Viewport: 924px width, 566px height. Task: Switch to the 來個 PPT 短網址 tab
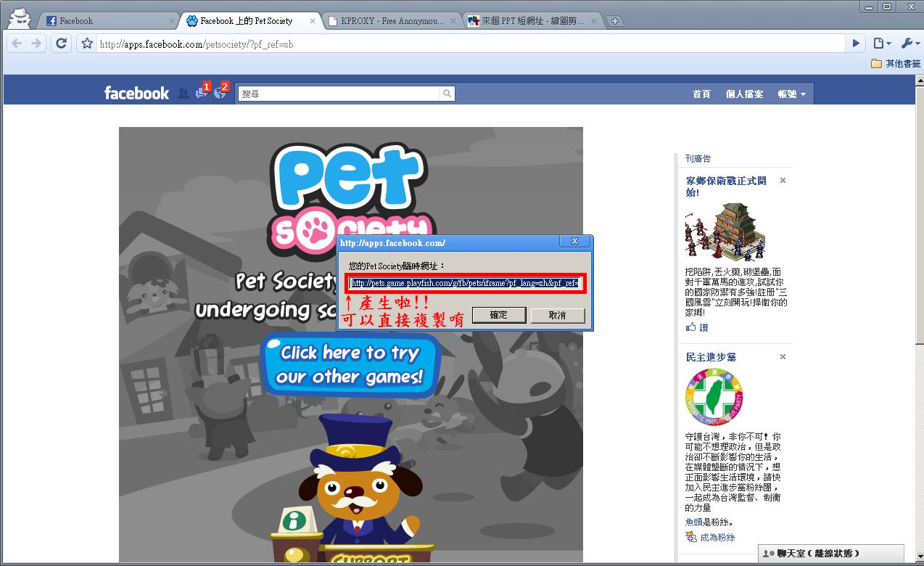pos(532,21)
